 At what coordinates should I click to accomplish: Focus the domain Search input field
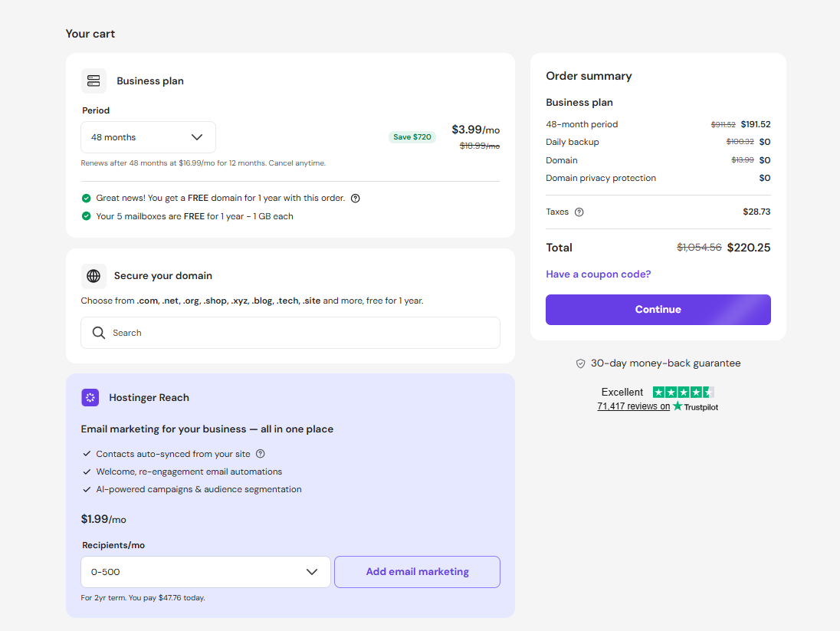(290, 333)
